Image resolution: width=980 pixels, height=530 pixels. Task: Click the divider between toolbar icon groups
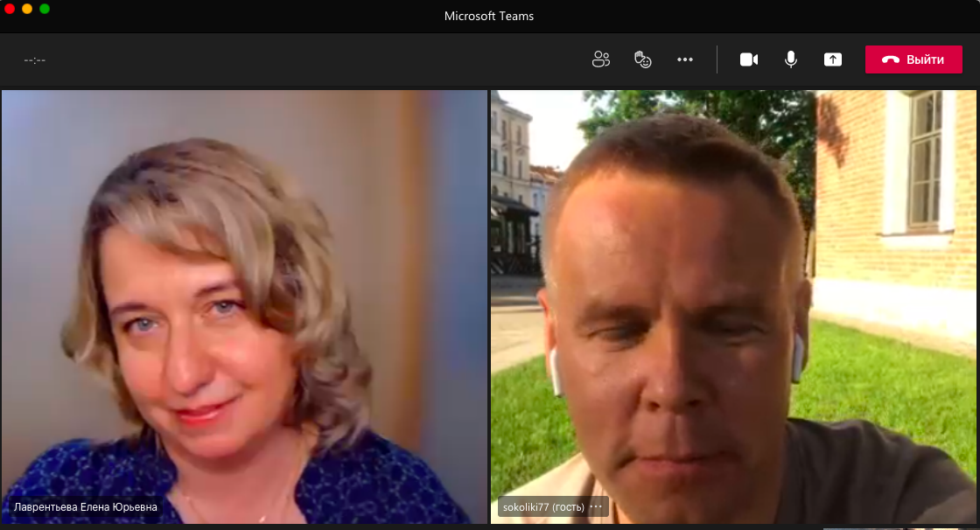click(717, 59)
